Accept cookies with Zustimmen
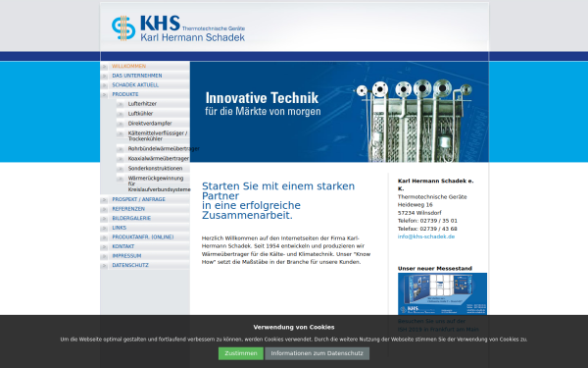This screenshot has width=588, height=368. click(x=241, y=353)
